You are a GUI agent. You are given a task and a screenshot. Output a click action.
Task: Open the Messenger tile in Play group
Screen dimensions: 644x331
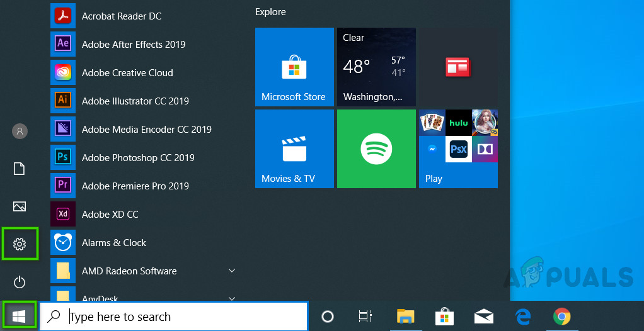pyautogui.click(x=432, y=149)
